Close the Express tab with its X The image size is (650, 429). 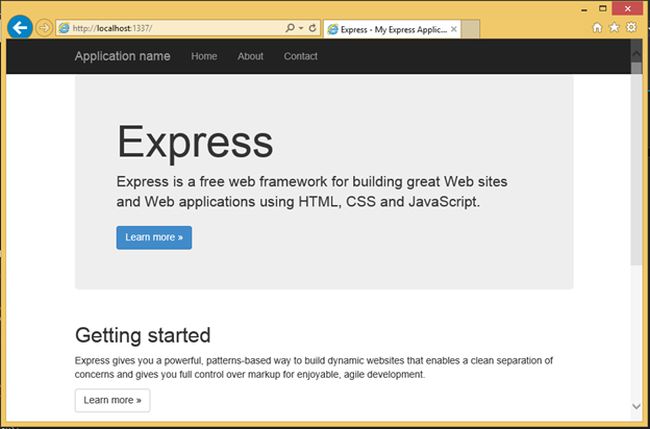pos(454,29)
